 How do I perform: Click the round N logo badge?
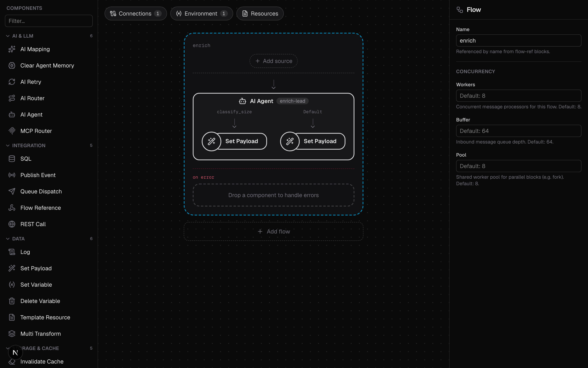pyautogui.click(x=15, y=352)
